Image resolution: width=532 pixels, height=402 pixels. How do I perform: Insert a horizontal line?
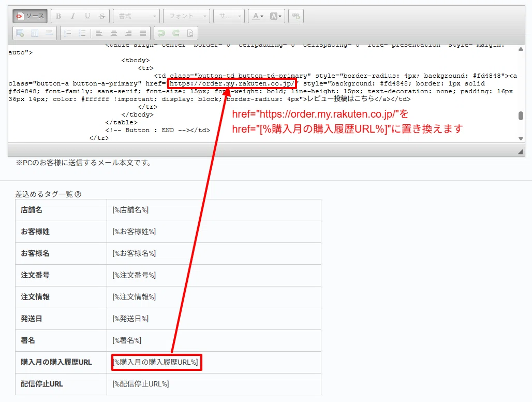pos(49,33)
